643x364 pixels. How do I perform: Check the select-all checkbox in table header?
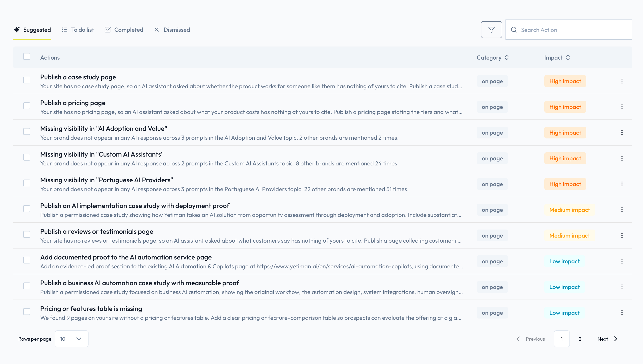pos(26,57)
